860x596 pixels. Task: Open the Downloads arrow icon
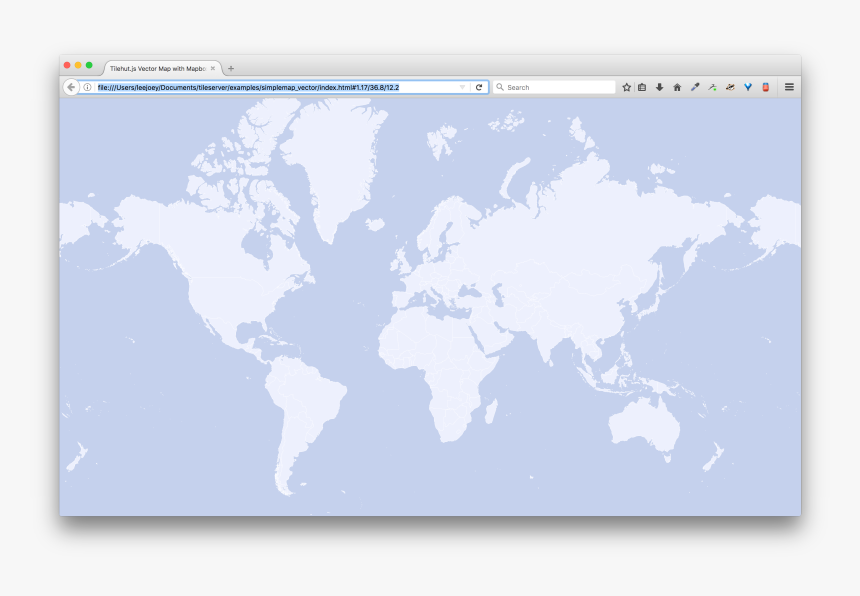pos(659,87)
